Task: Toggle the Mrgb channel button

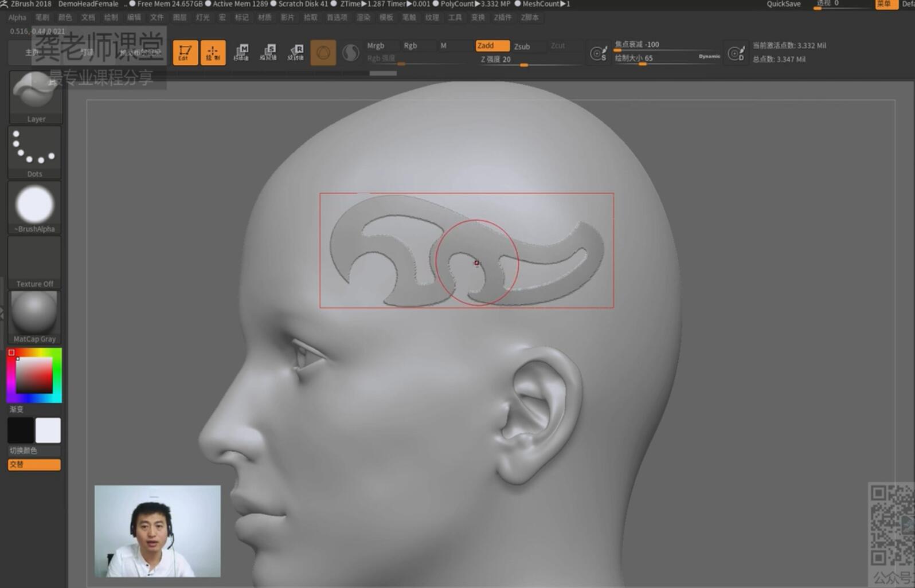Action: [x=376, y=46]
